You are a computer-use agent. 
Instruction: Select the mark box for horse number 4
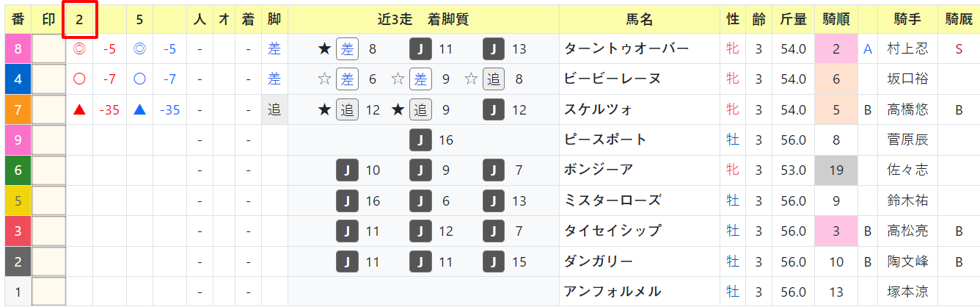[49, 79]
